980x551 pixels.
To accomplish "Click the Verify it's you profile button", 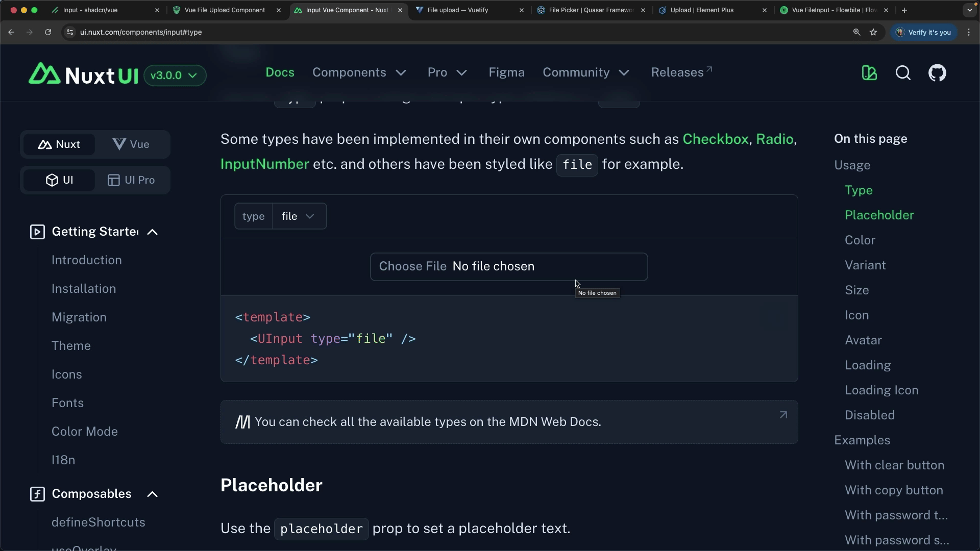I will (924, 32).
